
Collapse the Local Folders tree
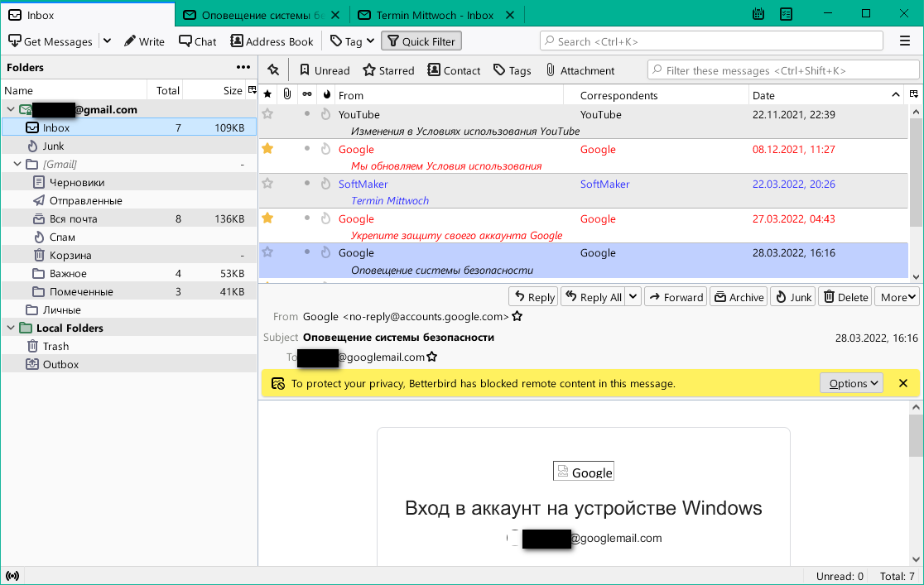point(11,328)
